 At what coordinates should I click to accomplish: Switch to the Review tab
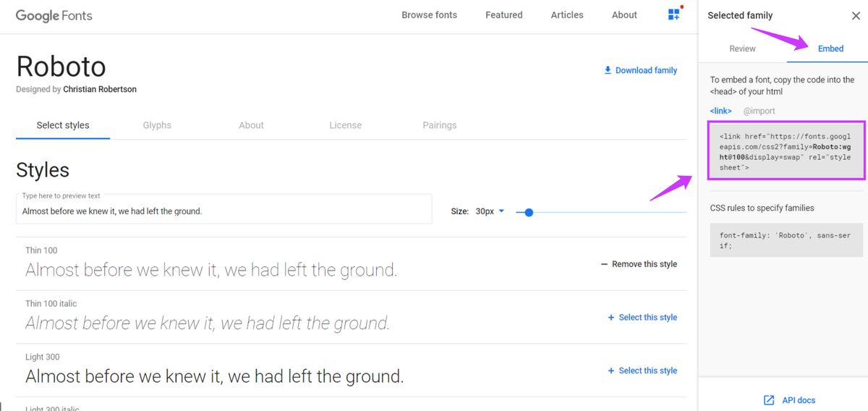[x=742, y=48]
